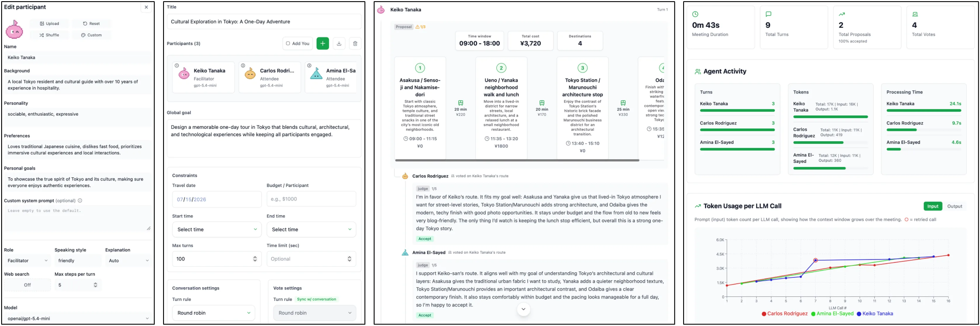Click the Speaking style field showing friendly
The width and height of the screenshot is (980, 326).
click(x=78, y=261)
